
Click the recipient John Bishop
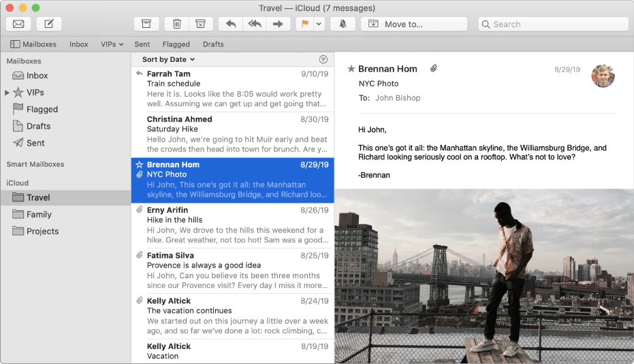click(x=398, y=98)
